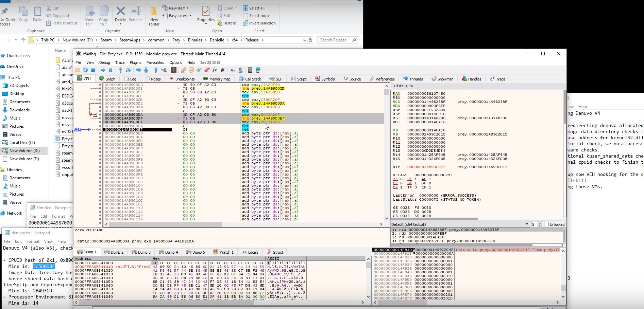Click Select all in Explorer ribbon
Screen dimensions: 644x309
pos(254,8)
